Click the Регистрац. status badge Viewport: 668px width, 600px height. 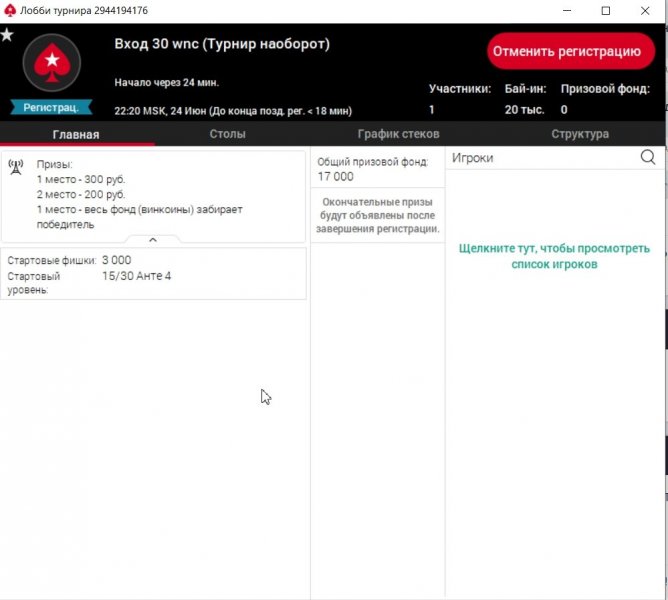pos(50,107)
